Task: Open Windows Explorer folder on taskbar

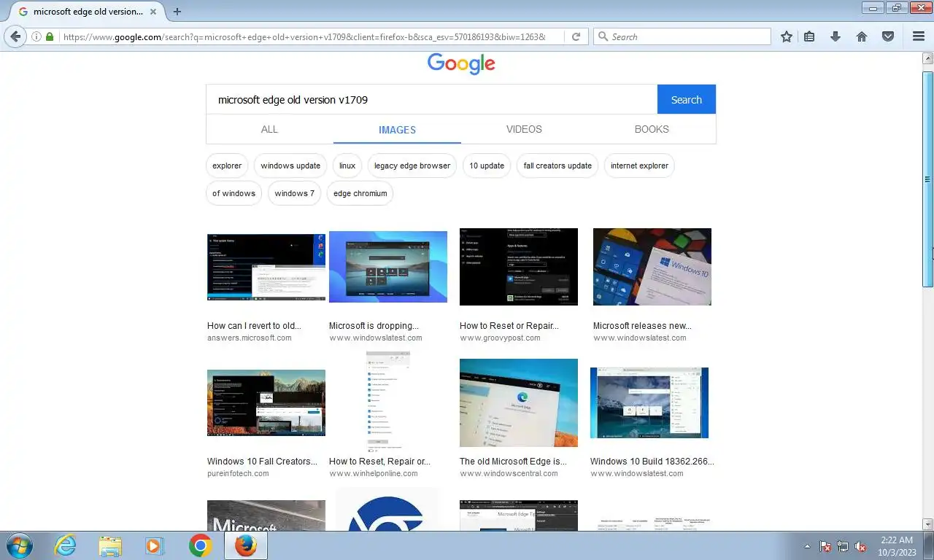Action: pyautogui.click(x=110, y=545)
